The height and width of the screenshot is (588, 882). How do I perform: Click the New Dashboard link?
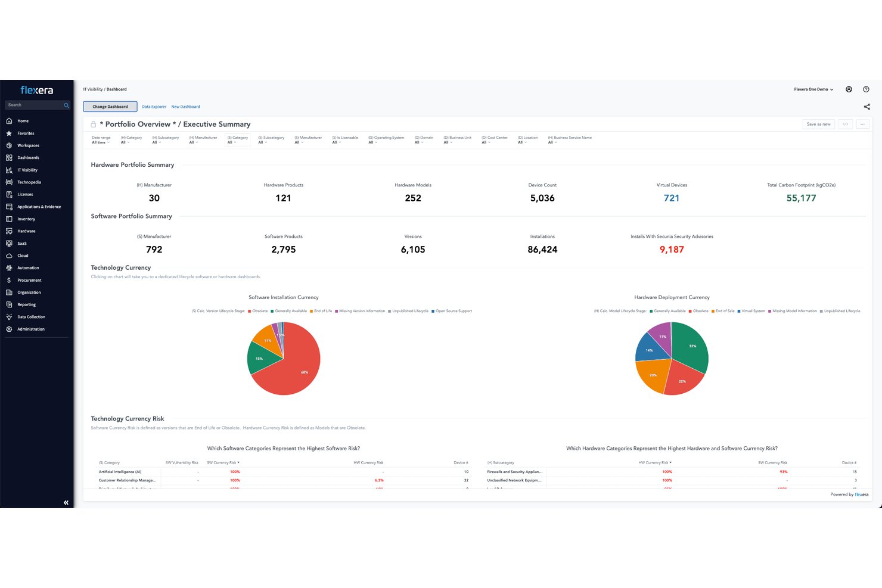pyautogui.click(x=186, y=107)
